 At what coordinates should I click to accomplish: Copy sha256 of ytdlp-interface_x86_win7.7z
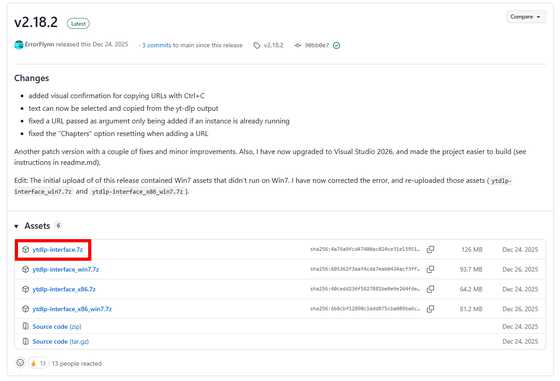tap(431, 309)
